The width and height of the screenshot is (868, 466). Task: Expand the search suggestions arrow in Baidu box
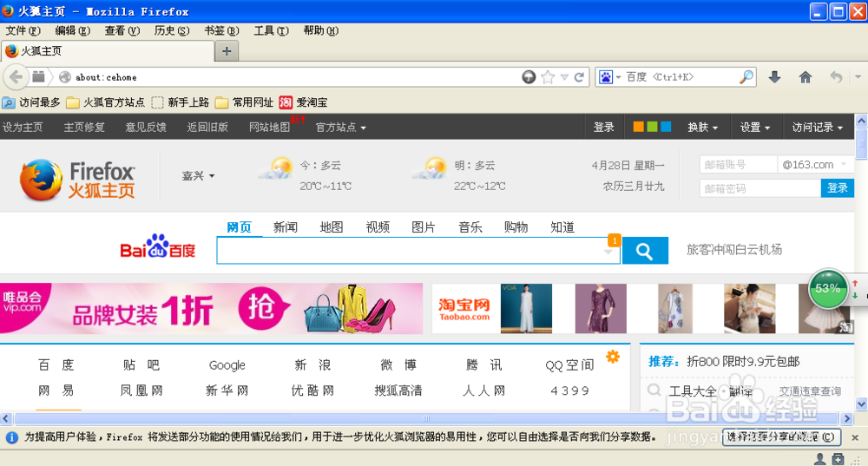pyautogui.click(x=608, y=252)
